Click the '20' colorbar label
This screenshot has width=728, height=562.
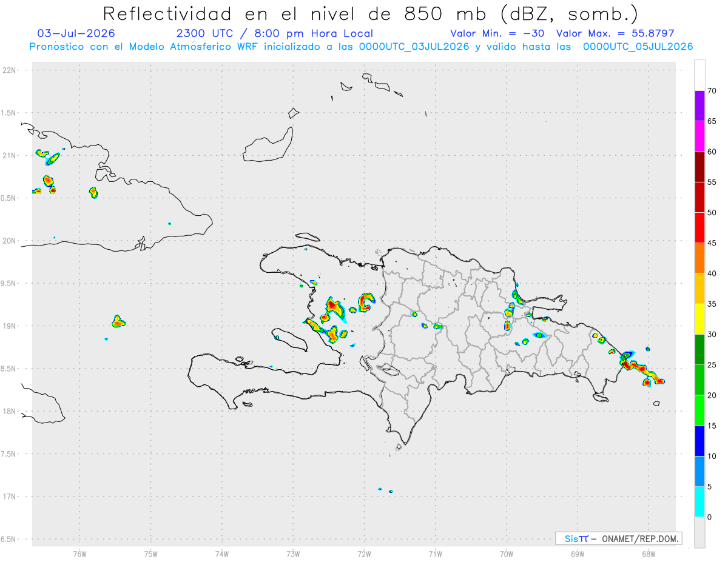[x=712, y=395]
